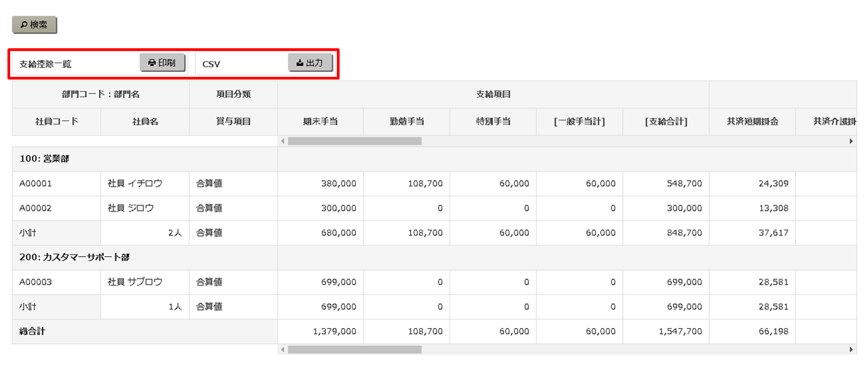Image resolution: width=868 pixels, height=384 pixels.
Task: Click the [支給合計] column header
Action: click(x=666, y=122)
